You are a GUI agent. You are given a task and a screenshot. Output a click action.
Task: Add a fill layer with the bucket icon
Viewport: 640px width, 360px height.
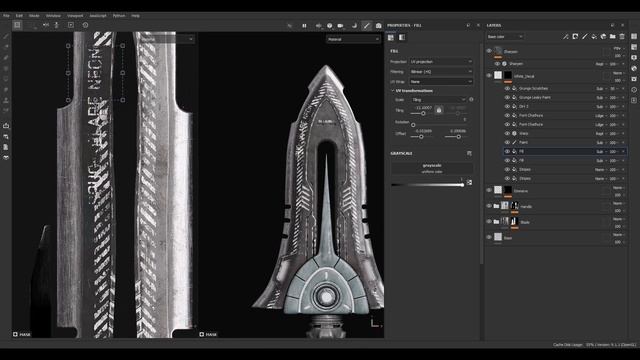[x=594, y=37]
